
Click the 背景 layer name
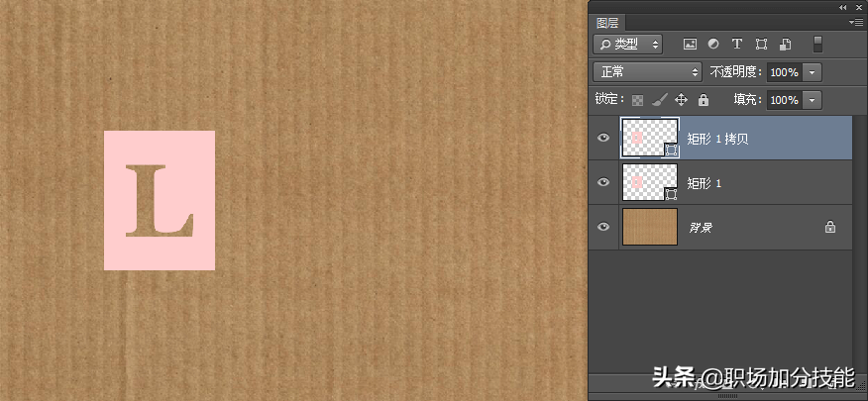point(701,228)
